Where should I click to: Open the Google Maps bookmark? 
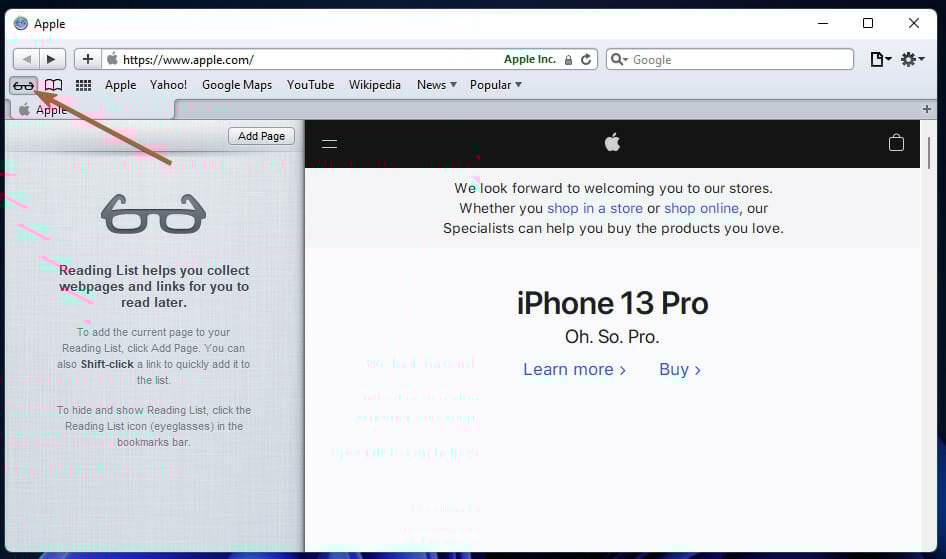237,85
